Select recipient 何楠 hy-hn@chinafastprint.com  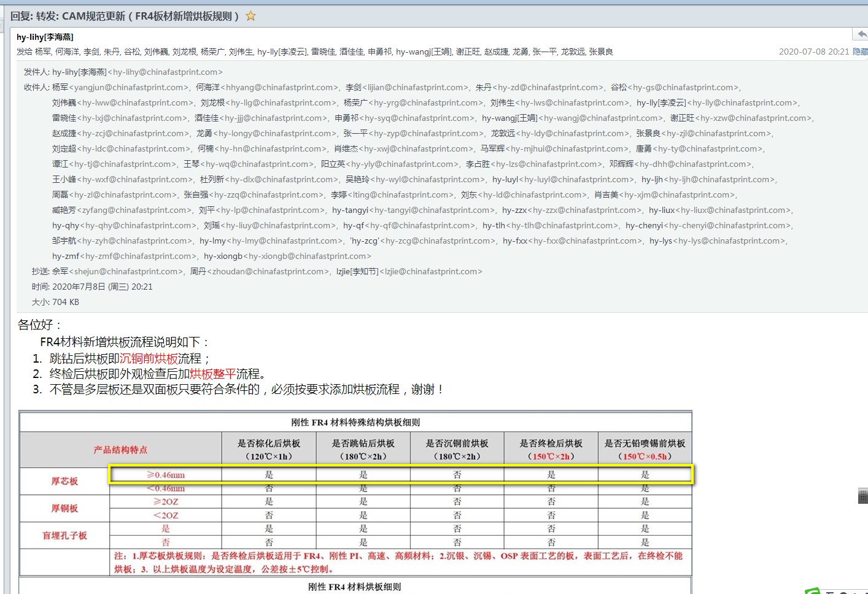(x=262, y=149)
